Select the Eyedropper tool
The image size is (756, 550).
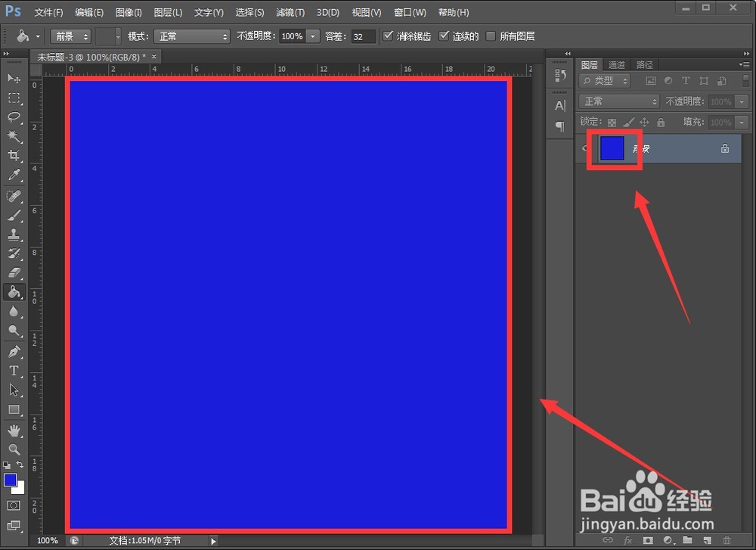point(14,175)
